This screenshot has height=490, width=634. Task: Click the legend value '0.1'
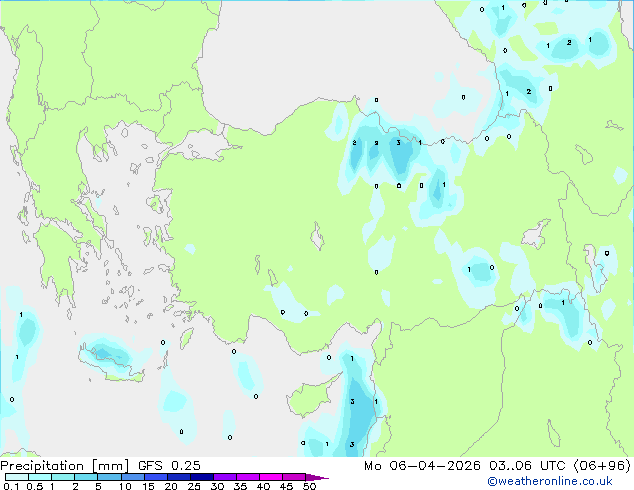click(11, 486)
